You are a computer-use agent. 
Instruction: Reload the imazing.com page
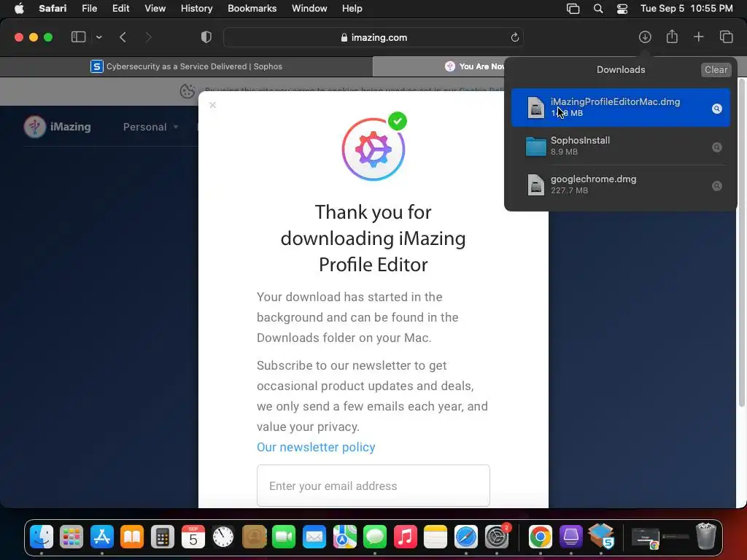514,37
